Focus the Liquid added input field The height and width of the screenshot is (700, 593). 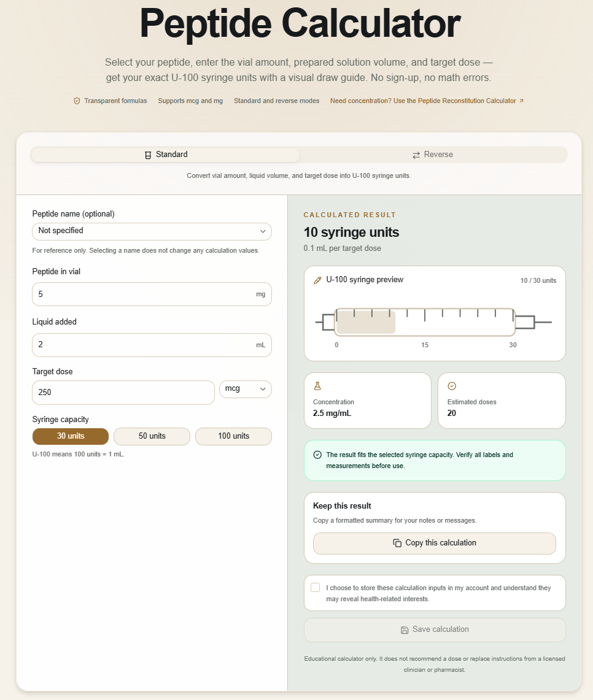(x=152, y=345)
